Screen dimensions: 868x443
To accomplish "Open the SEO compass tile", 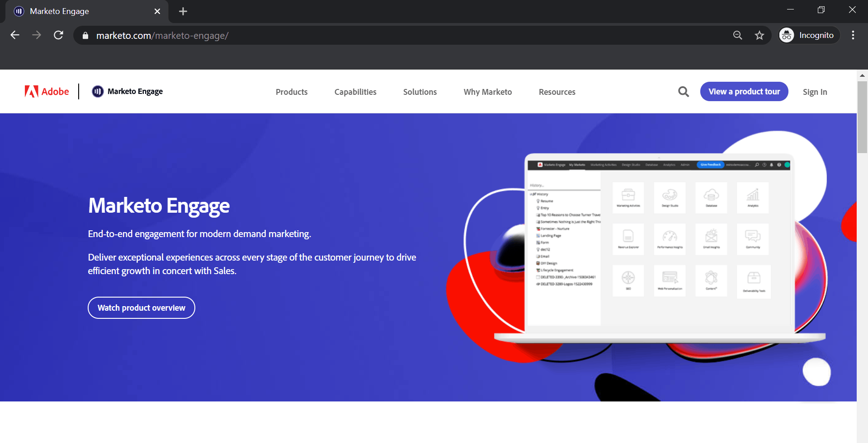I will pyautogui.click(x=628, y=280).
